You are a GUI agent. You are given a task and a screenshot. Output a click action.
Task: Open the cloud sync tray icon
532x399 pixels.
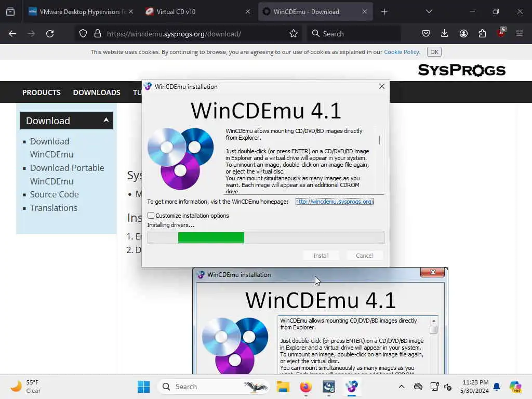(x=418, y=387)
